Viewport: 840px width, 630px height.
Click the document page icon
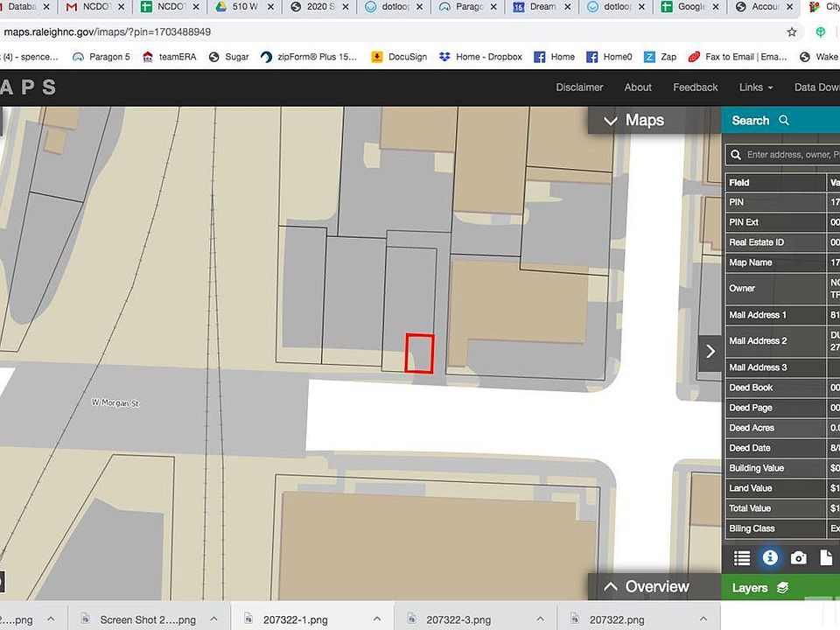(825, 557)
